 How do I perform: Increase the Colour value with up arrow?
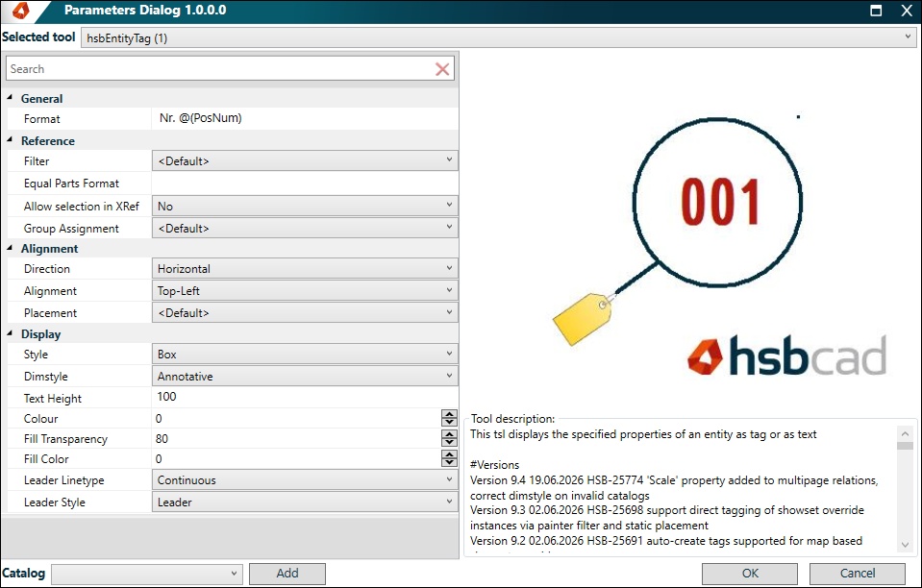[449, 413]
